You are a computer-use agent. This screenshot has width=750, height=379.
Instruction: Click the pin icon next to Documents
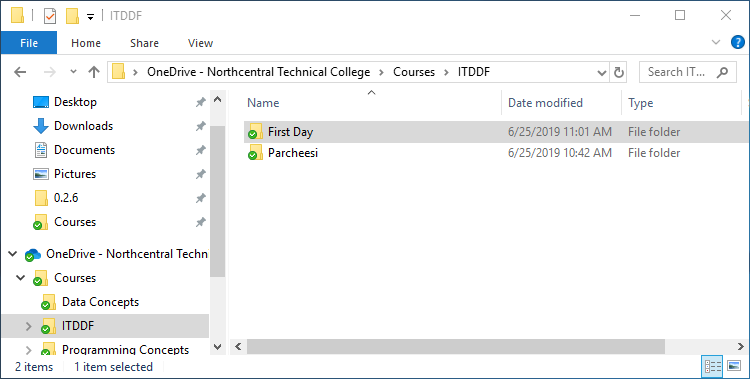(201, 150)
